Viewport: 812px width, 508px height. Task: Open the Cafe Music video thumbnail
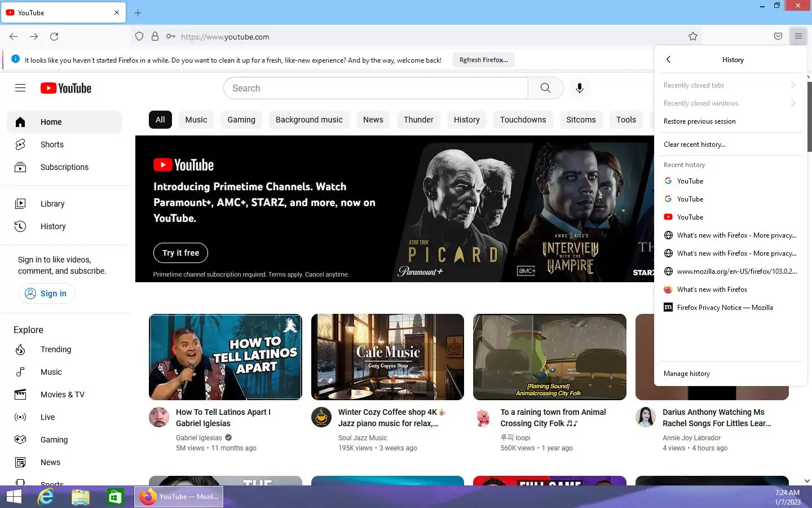[388, 357]
